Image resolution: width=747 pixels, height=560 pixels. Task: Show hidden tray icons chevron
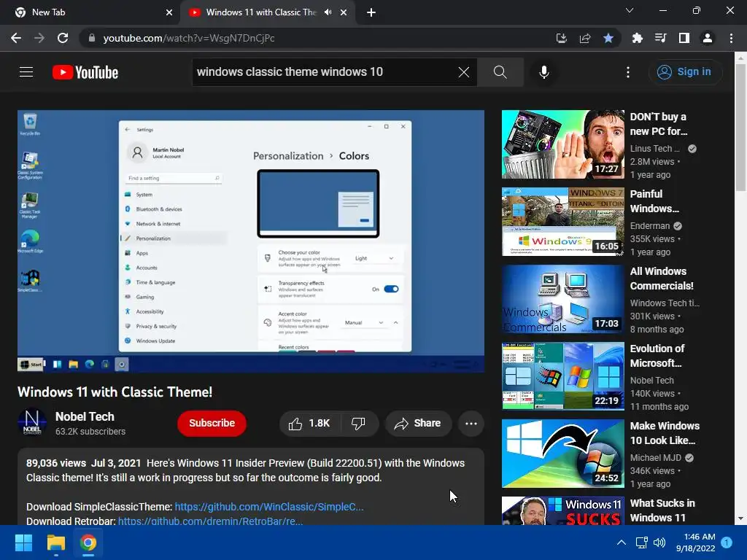[x=622, y=542]
